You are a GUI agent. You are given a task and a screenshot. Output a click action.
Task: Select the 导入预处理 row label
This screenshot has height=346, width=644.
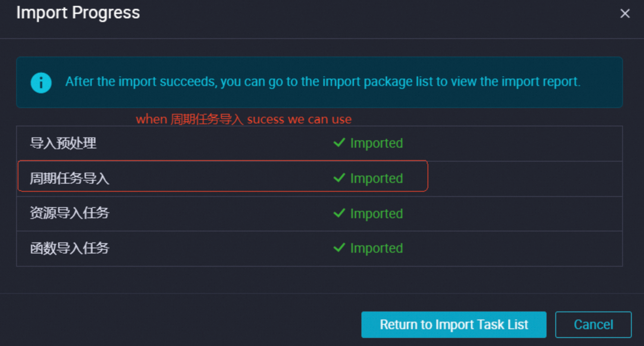point(63,143)
